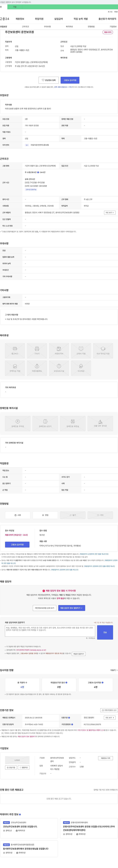The height and width of the screenshot is (868, 118).
Task: Open 지도 보기 dropdown beside 천안고용센터
Action: point(110,718)
